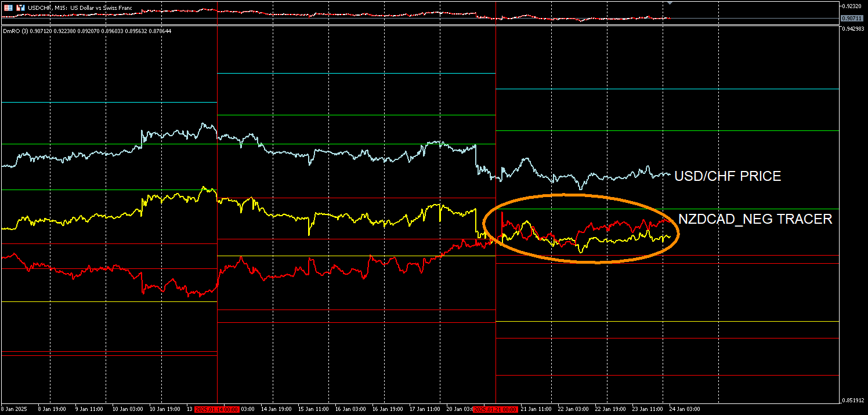Click the Depth of Market grid icon

click(8, 8)
